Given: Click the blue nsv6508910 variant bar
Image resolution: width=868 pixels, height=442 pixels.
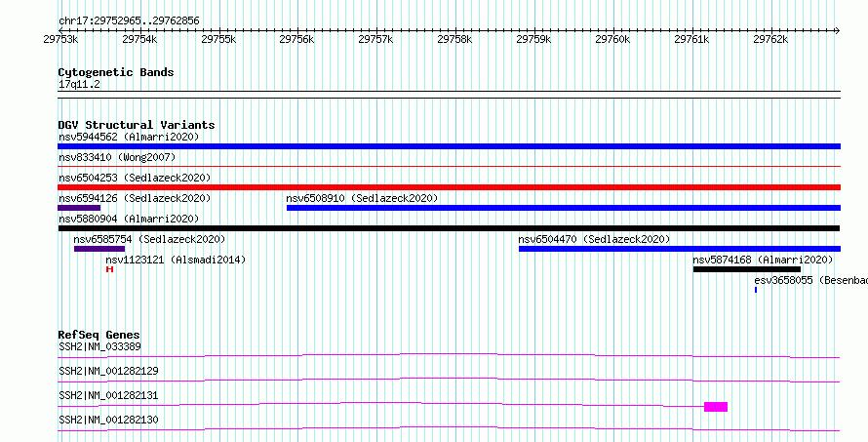Looking at the screenshot, I should point(564,208).
